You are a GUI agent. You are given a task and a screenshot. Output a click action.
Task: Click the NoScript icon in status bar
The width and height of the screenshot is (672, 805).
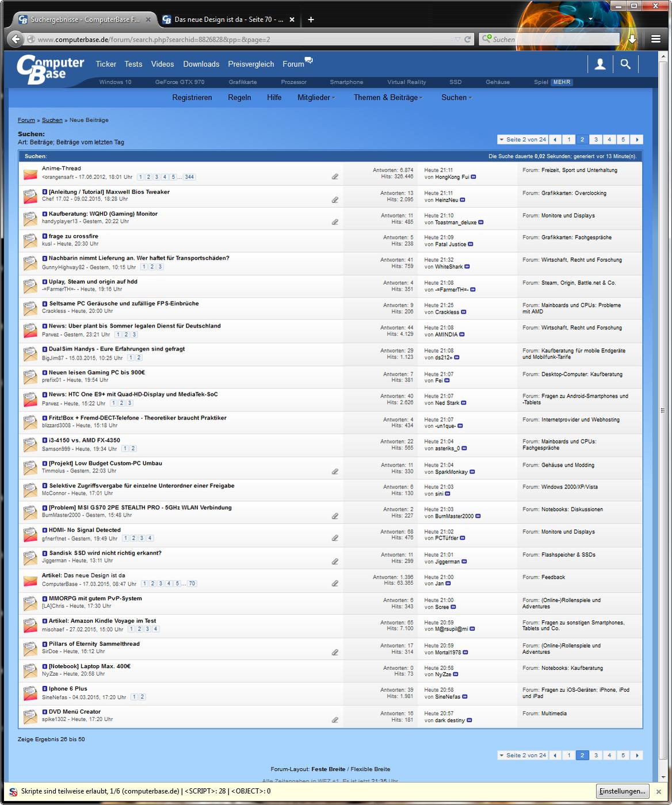13,792
